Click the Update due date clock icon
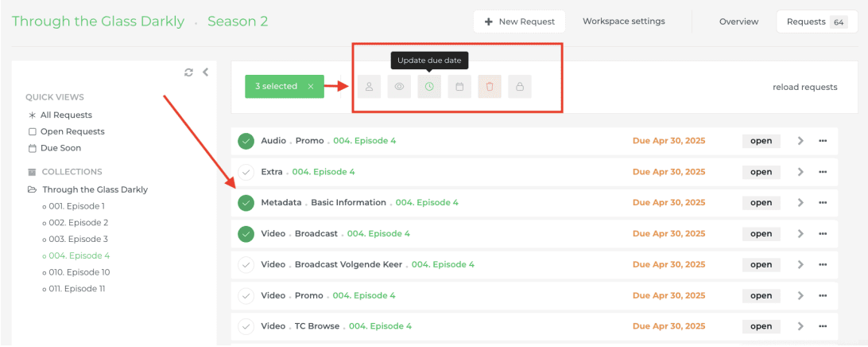 (429, 87)
